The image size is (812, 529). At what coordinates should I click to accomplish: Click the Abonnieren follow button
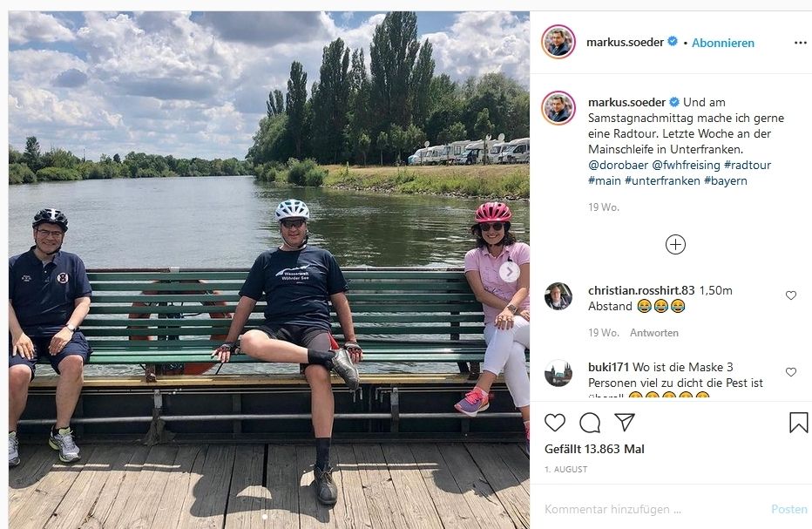723,43
